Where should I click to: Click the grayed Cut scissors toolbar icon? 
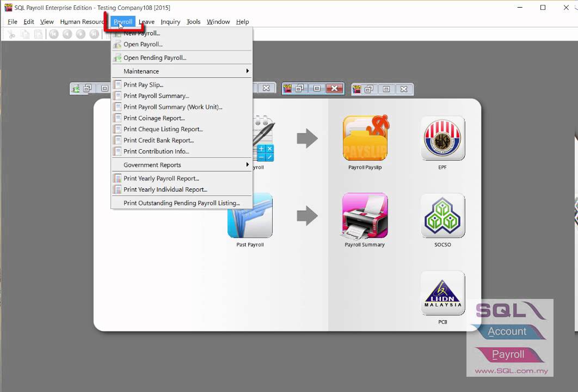(11, 34)
